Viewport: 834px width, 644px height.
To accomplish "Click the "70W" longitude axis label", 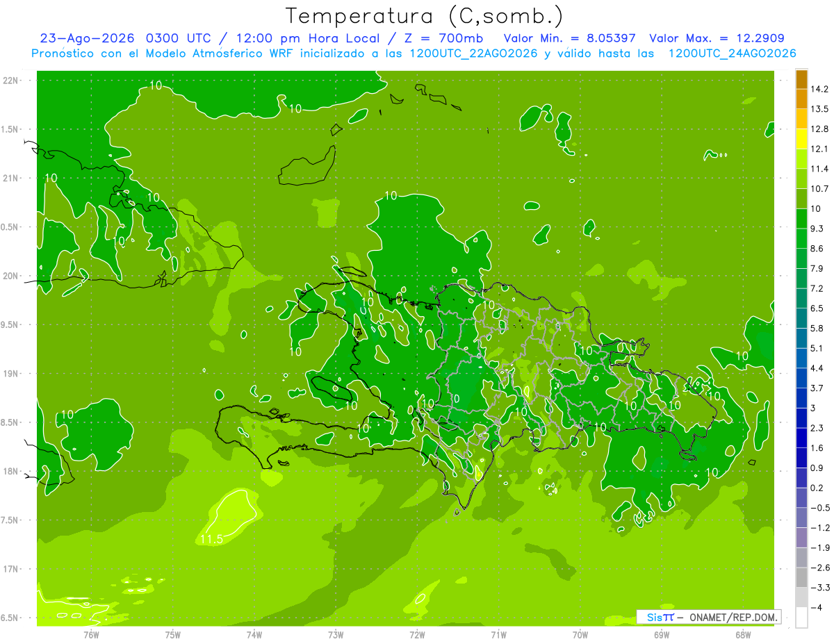I will (x=580, y=634).
